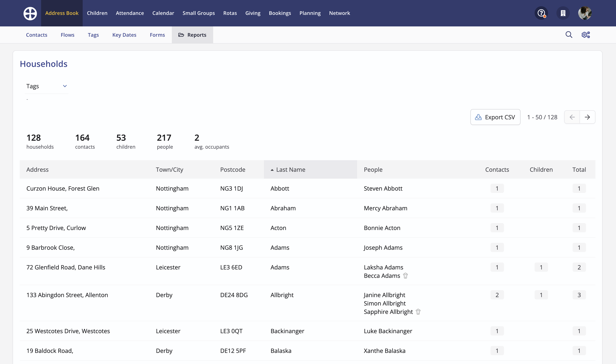The image size is (616, 364).
Task: Go to previous page arrow
Action: click(572, 117)
